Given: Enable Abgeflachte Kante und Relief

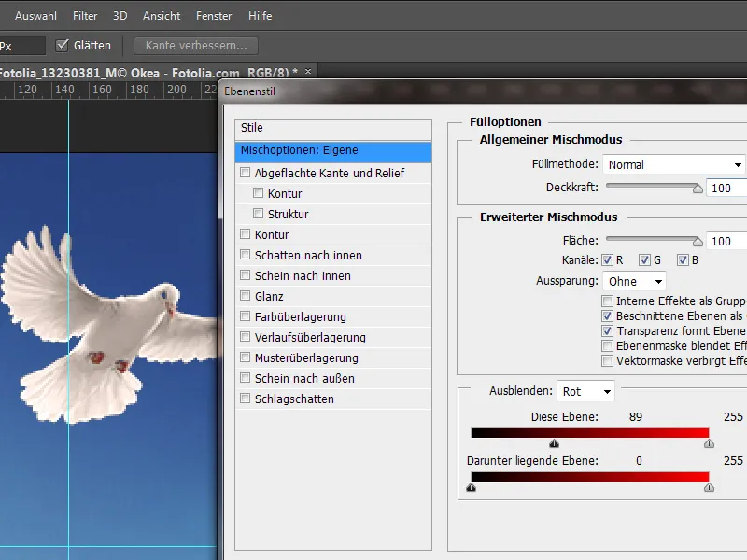Looking at the screenshot, I should click(x=245, y=173).
